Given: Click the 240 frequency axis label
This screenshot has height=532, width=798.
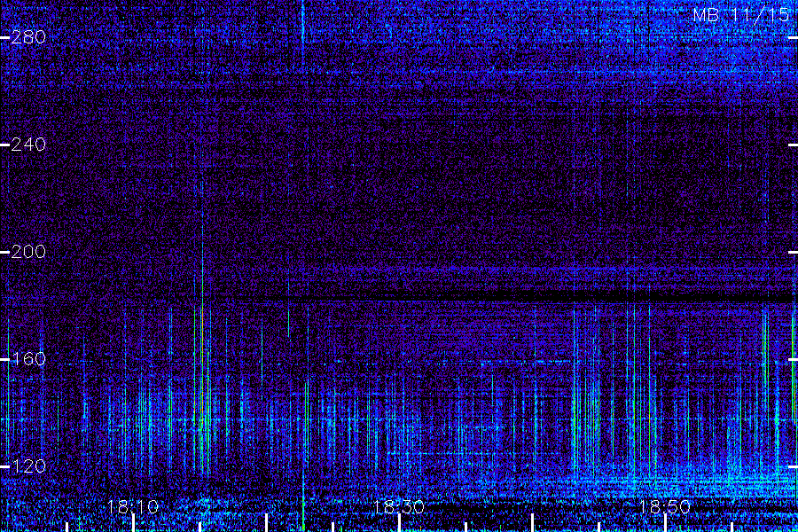Looking at the screenshot, I should coord(28,145).
